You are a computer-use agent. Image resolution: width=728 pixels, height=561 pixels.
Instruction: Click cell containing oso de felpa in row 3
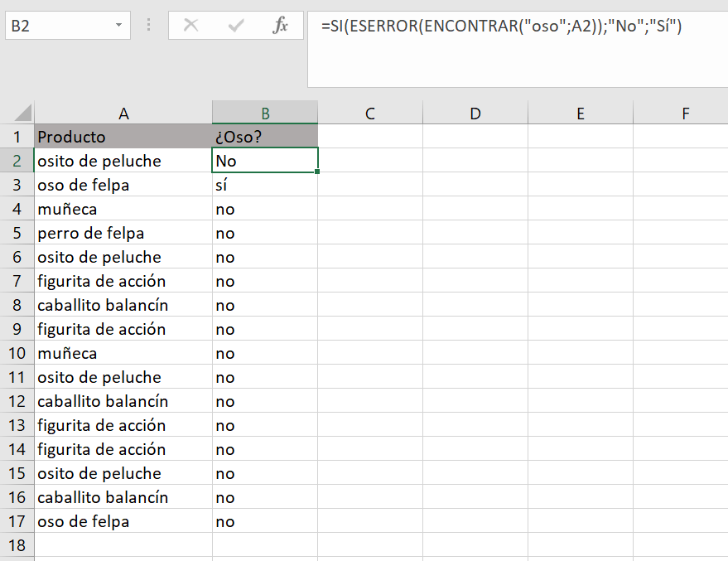123,185
